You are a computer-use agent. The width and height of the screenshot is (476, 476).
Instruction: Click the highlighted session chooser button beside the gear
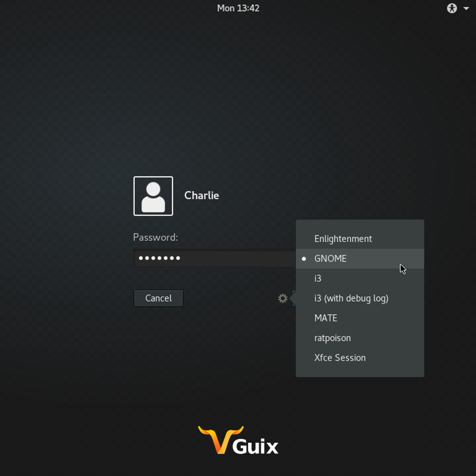(294, 298)
